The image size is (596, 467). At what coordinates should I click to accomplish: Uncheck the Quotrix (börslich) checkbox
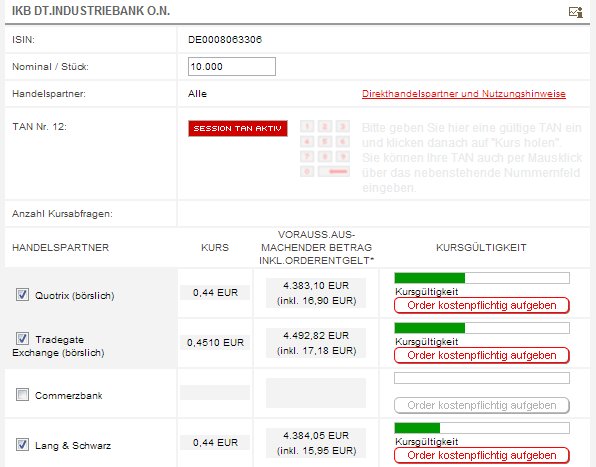click(22, 294)
